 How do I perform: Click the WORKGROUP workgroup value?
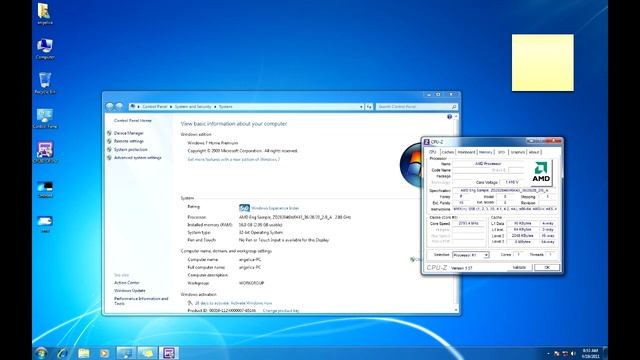251,283
